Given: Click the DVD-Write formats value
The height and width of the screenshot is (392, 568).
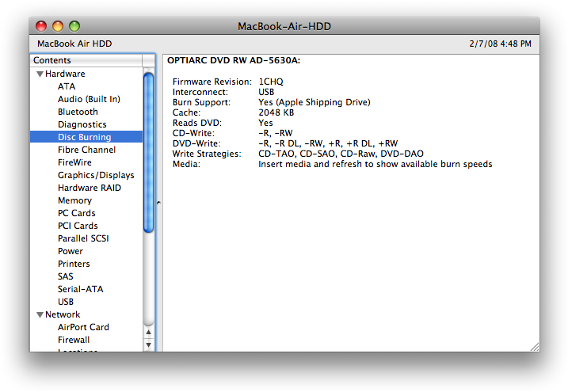Looking at the screenshot, I should (x=328, y=143).
